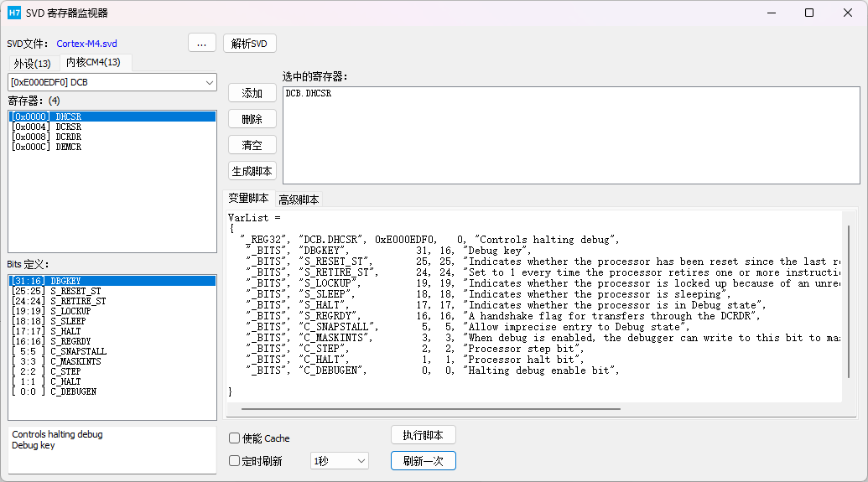Add register with the 添加 button
The image size is (868, 482).
252,93
